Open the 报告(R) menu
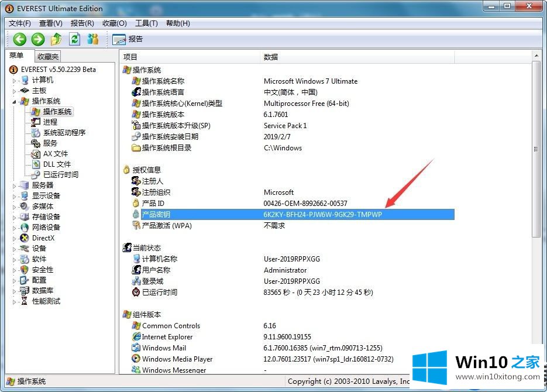This screenshot has width=547, height=392. point(82,23)
